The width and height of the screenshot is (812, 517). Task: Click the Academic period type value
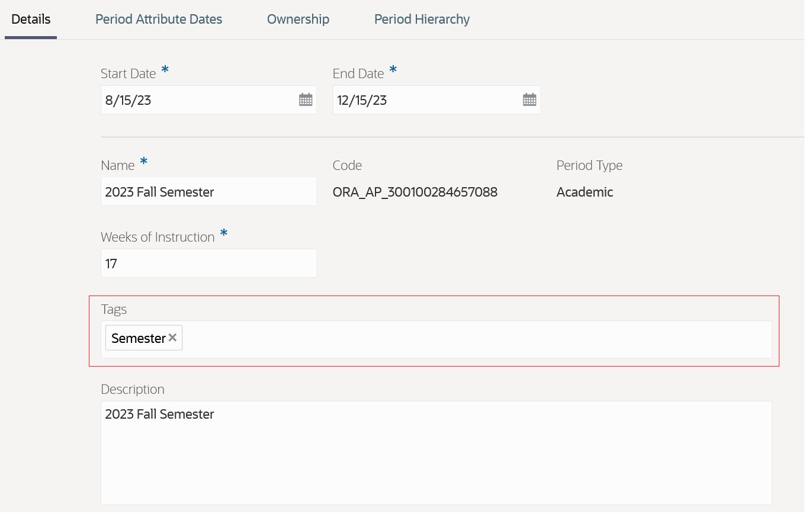585,192
